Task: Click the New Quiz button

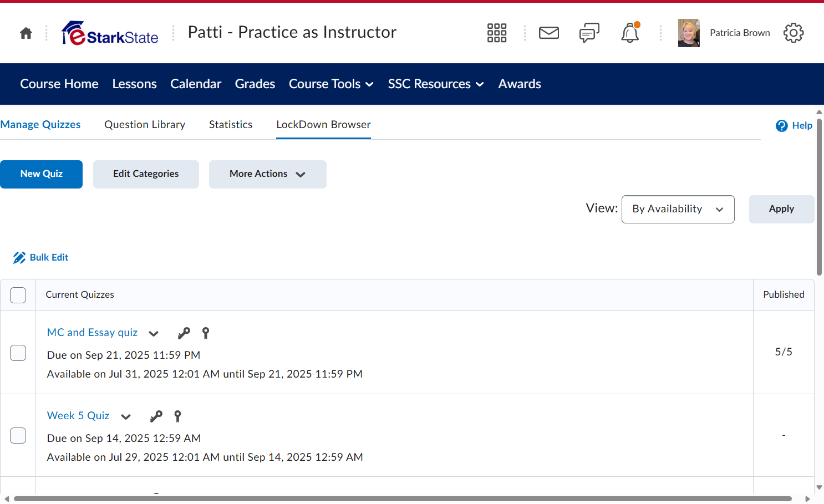Action: point(42,174)
